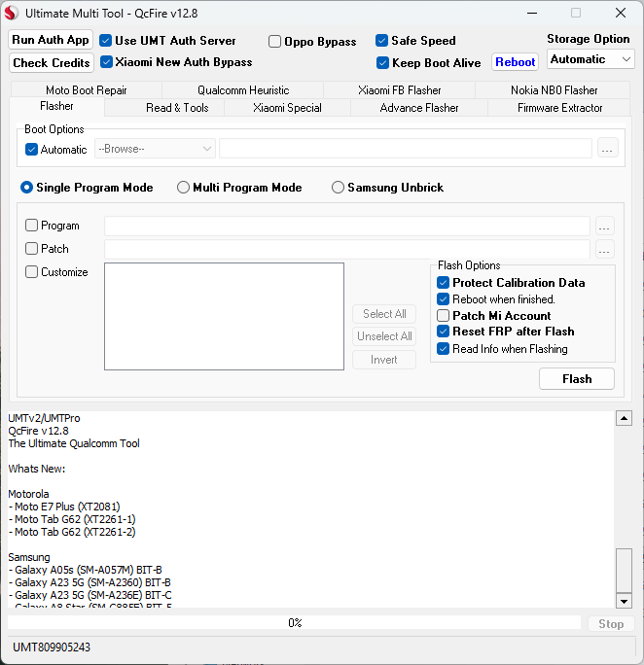Click the Reboot button

coord(515,62)
